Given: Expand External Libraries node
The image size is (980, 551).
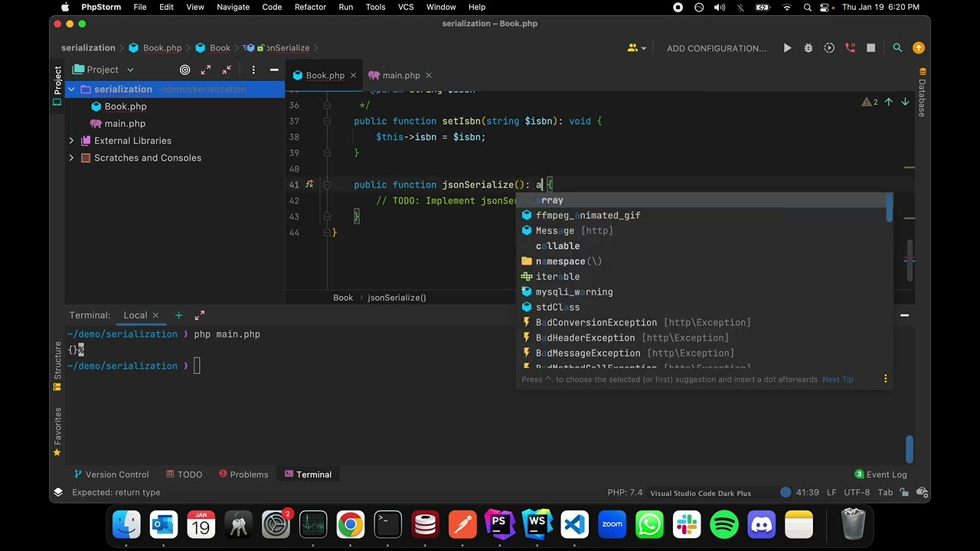Looking at the screenshot, I should point(71,141).
